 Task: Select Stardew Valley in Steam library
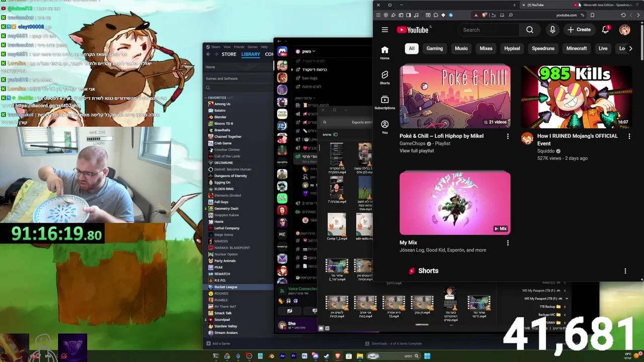(x=225, y=326)
